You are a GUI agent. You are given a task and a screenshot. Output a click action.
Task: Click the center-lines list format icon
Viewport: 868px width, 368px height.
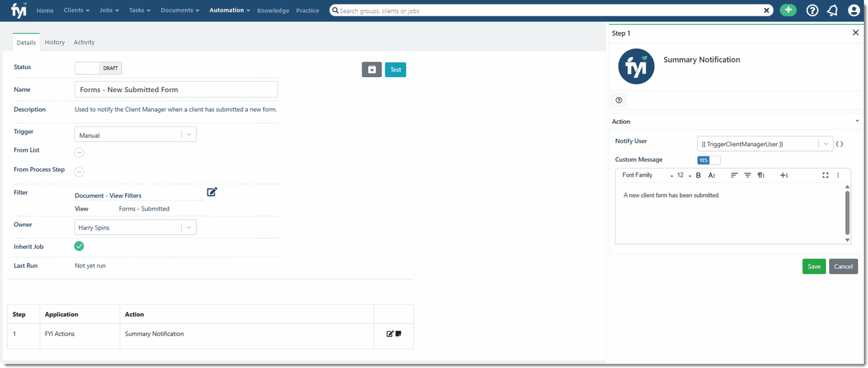point(748,176)
